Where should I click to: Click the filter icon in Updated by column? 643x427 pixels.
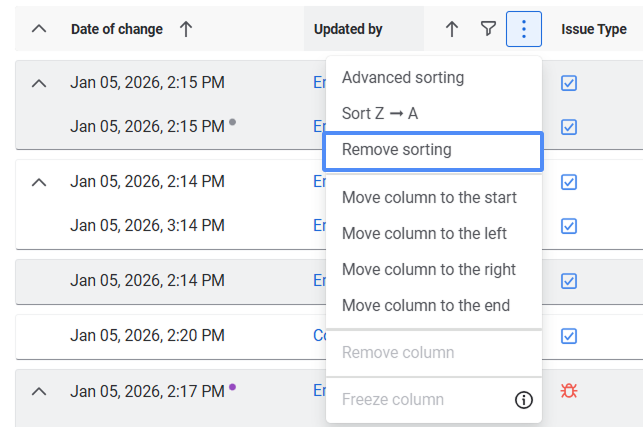(488, 30)
